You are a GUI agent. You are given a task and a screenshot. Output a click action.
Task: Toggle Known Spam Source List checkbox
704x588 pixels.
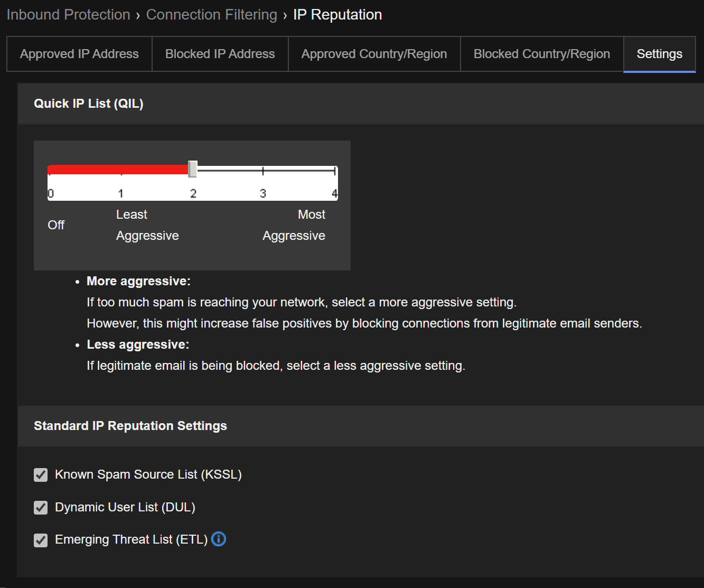41,475
